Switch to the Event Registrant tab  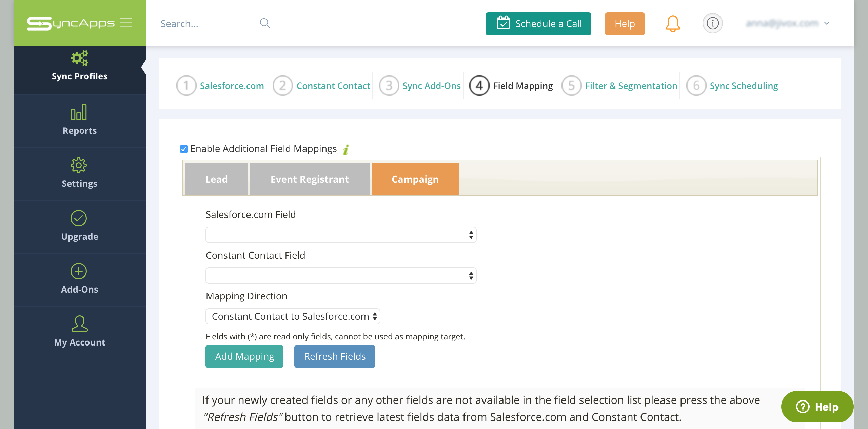[x=310, y=179]
